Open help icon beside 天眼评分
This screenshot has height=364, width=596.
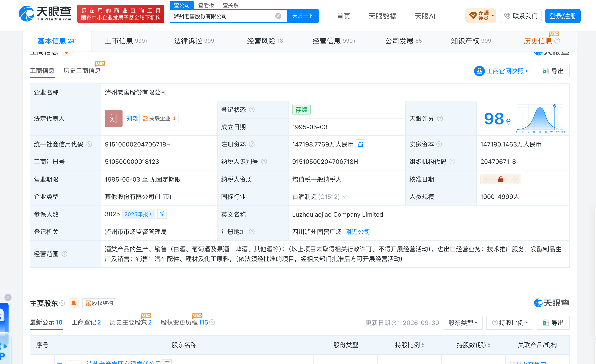pyautogui.click(x=440, y=119)
